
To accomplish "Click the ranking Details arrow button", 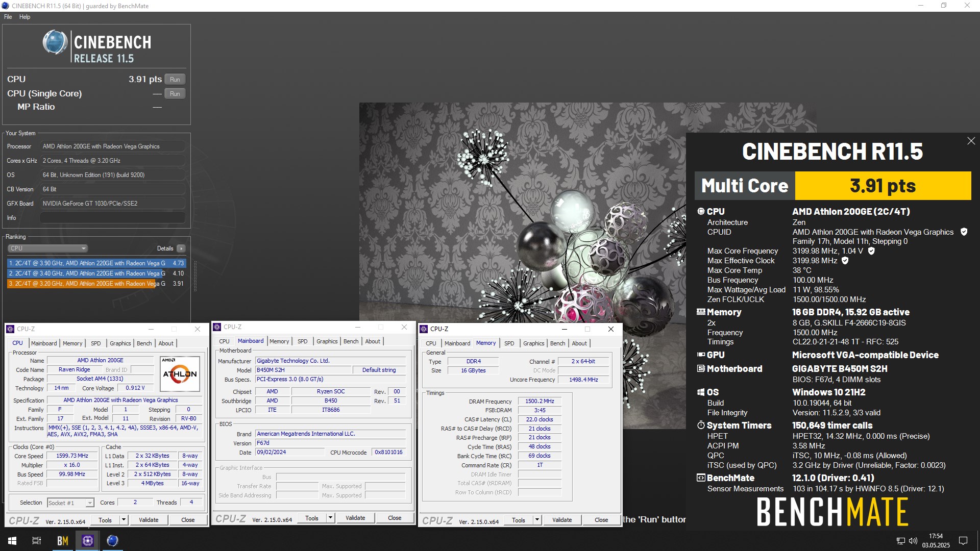I will (x=181, y=248).
